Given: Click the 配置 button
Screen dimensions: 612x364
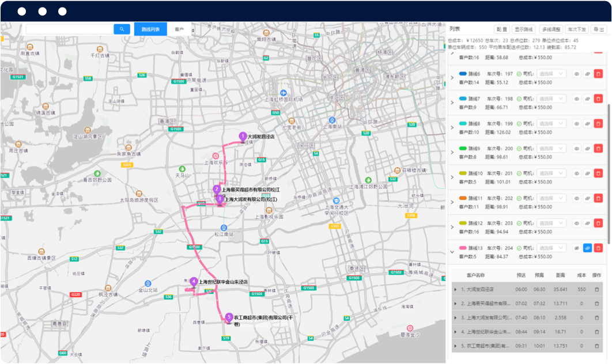Looking at the screenshot, I should tap(502, 29).
